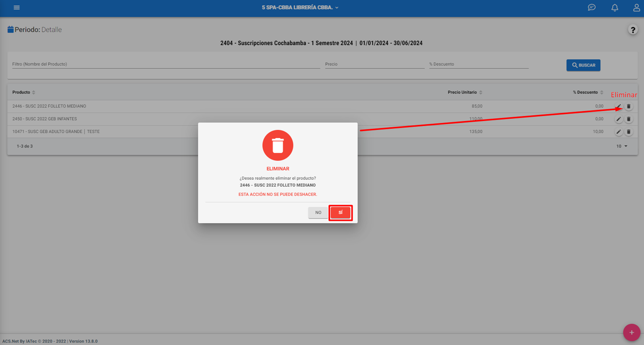
Task: Cancel deletion with the NO button
Action: [x=318, y=212]
